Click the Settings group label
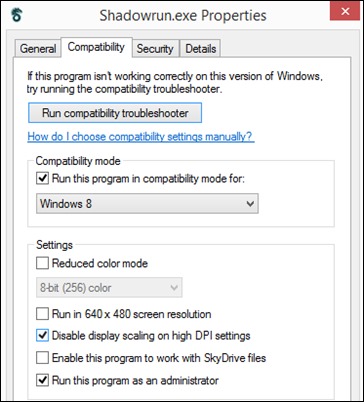 point(54,245)
